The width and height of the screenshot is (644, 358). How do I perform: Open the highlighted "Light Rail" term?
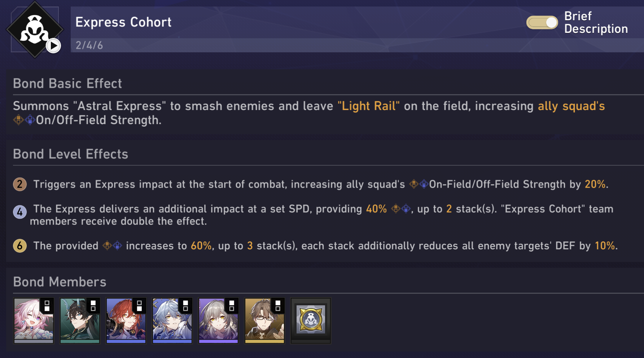pos(368,106)
